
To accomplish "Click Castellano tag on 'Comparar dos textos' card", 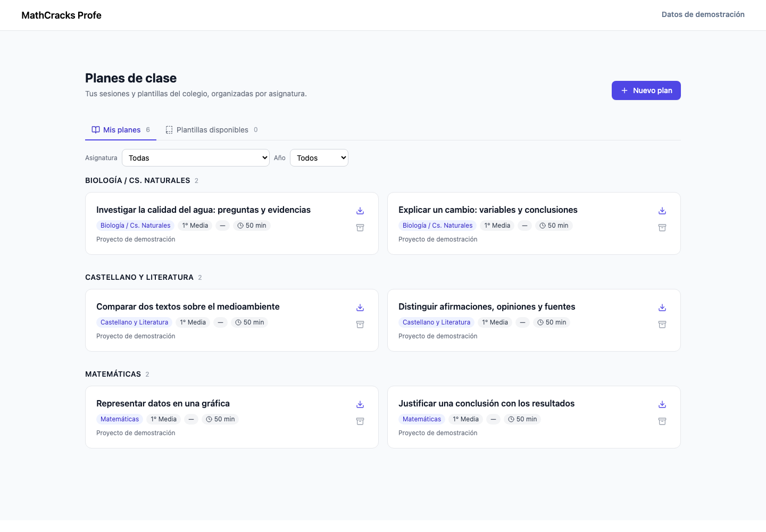I will tap(134, 322).
